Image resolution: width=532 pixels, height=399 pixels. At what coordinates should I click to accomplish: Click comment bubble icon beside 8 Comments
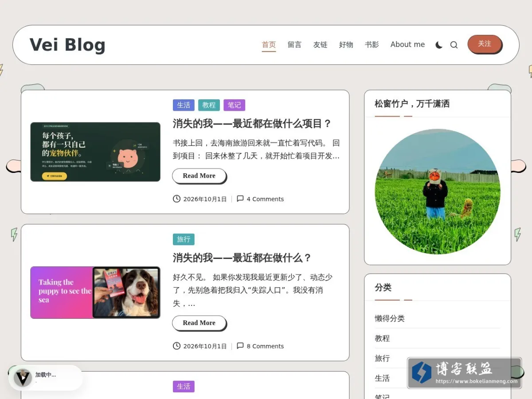240,346
